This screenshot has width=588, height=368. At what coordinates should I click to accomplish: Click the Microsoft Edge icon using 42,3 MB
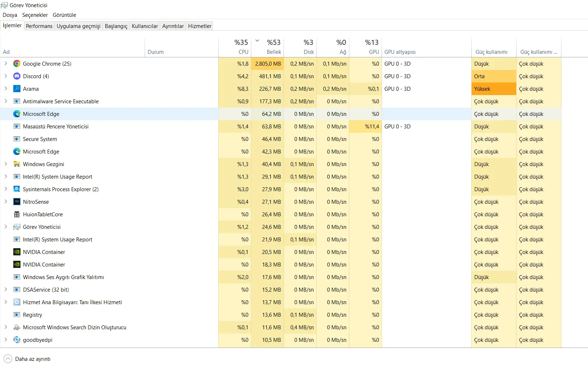coord(17,152)
